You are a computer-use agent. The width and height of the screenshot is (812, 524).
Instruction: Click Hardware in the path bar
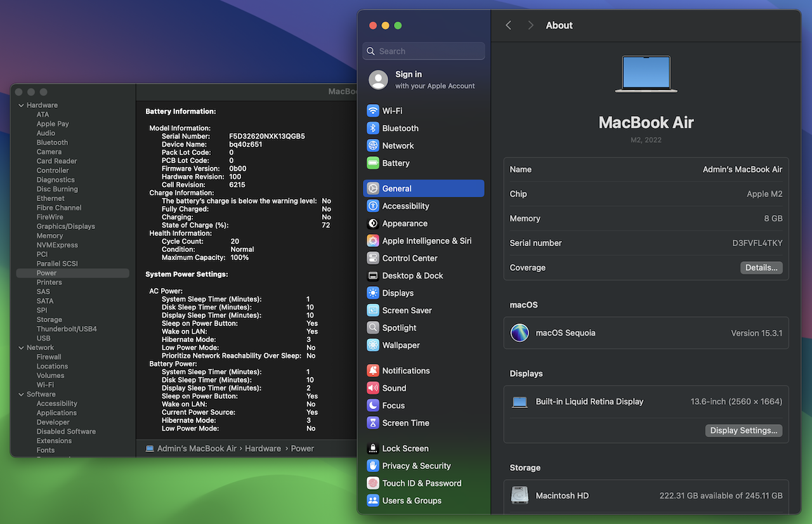pos(263,449)
